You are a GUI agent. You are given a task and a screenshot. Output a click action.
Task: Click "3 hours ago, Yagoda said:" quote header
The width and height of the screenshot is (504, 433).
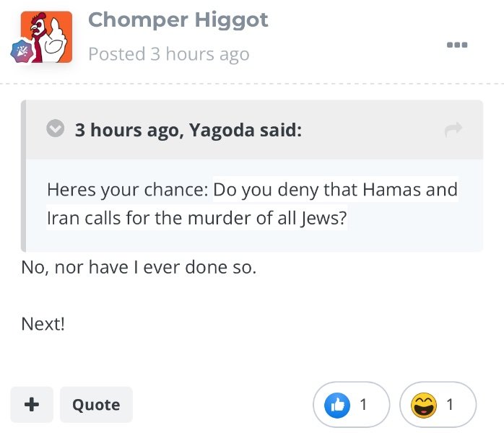(x=188, y=131)
